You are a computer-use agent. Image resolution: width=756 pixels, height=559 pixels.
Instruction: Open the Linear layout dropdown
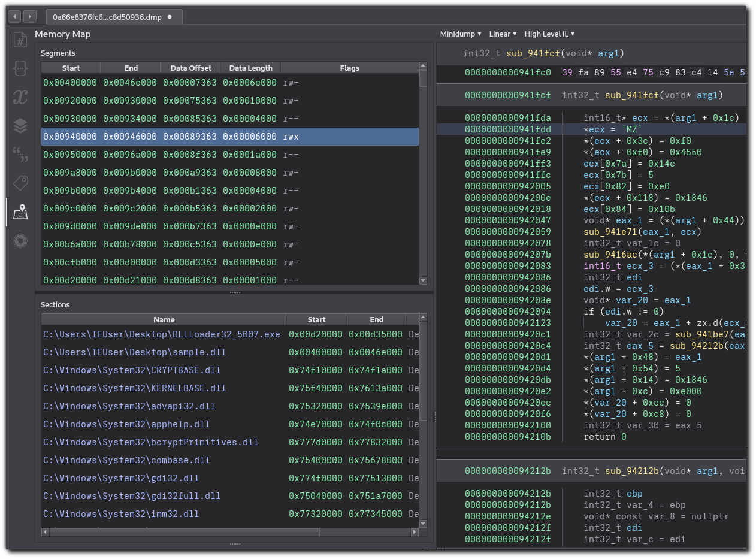(x=502, y=34)
